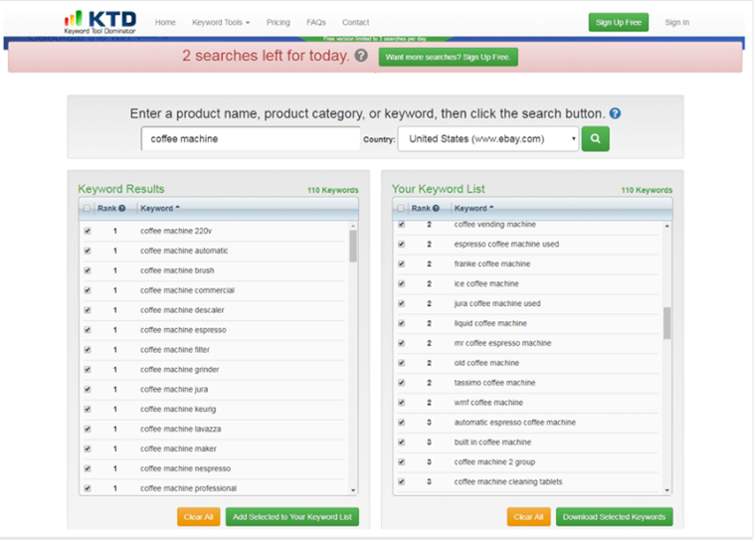
Task: Select keyword coffee machine 2 group
Action: (x=494, y=461)
